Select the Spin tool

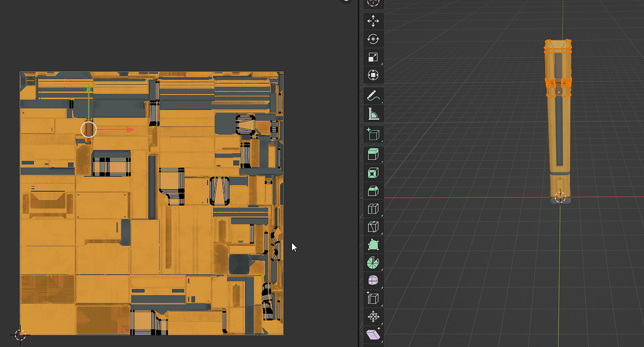point(372,263)
